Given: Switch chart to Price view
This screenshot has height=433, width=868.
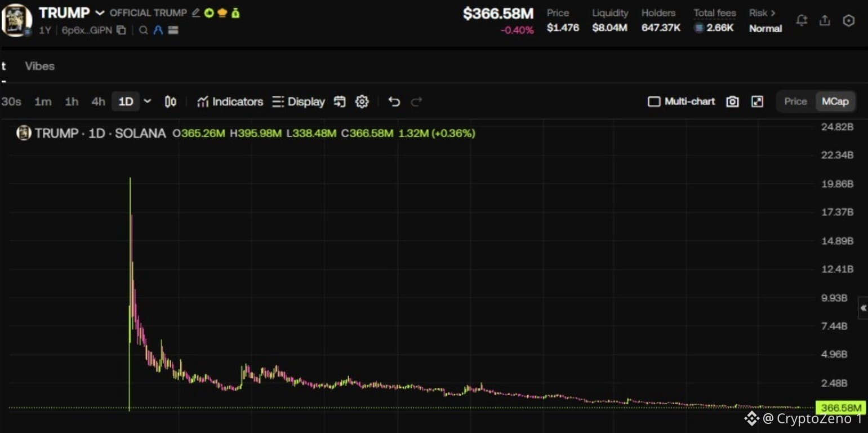Looking at the screenshot, I should (x=796, y=101).
